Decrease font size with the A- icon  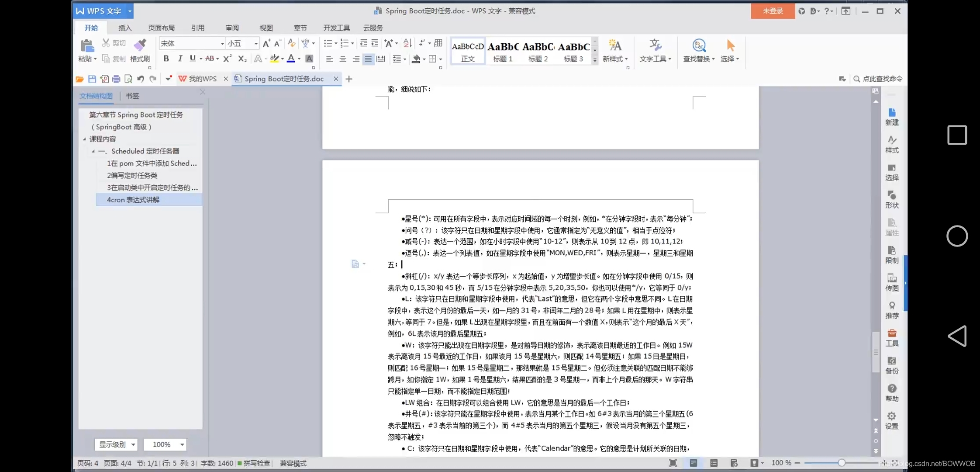pos(278,43)
